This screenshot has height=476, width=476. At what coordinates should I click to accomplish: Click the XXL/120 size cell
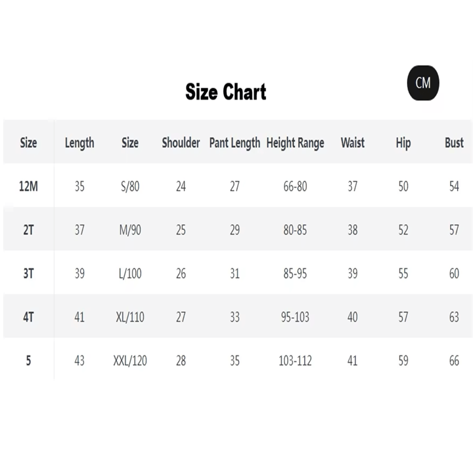coord(130,361)
